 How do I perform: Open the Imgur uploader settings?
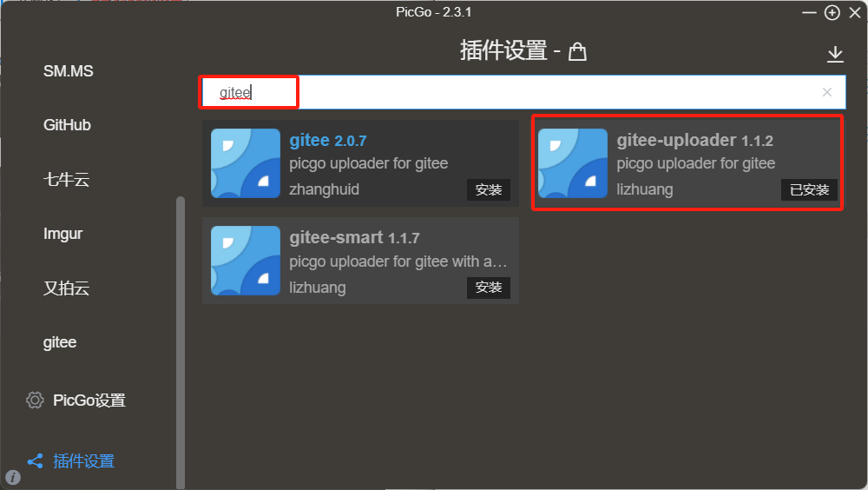62,234
